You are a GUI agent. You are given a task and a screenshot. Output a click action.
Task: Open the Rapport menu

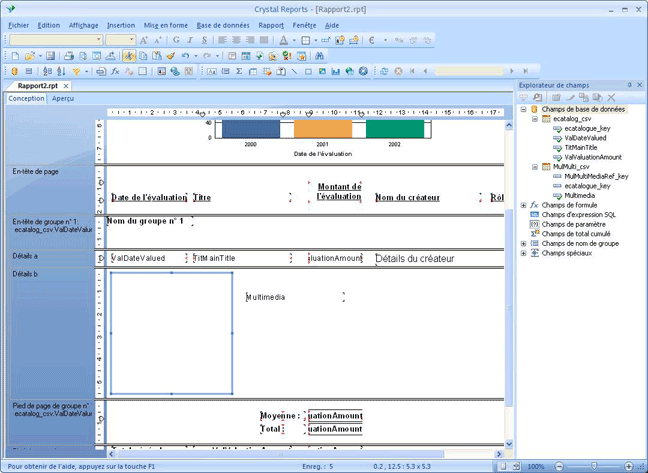pyautogui.click(x=271, y=24)
